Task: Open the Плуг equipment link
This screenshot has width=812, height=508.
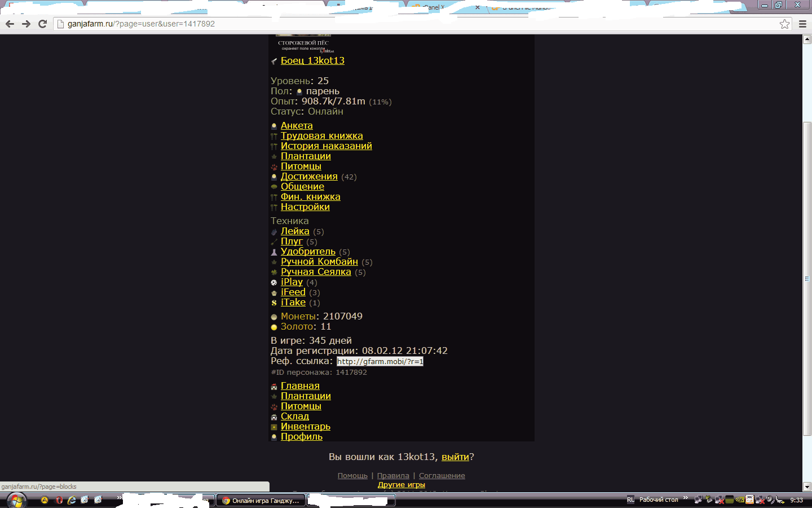Action: (x=292, y=241)
